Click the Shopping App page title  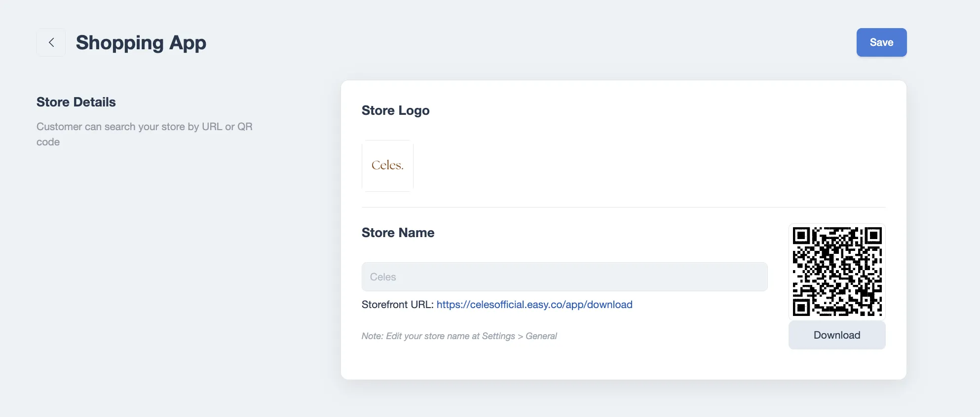pos(141,43)
